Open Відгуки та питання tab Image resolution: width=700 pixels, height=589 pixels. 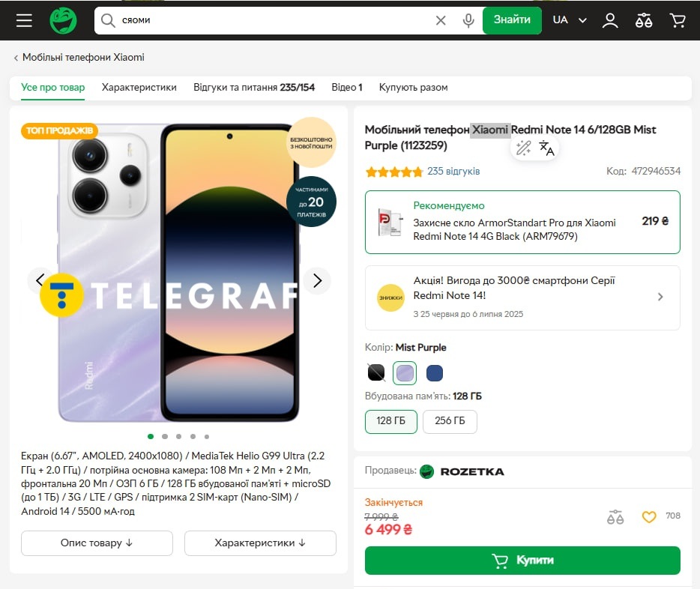coord(253,87)
